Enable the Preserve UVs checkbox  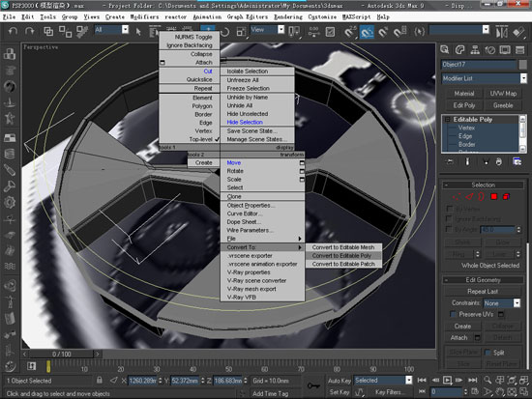[453, 314]
